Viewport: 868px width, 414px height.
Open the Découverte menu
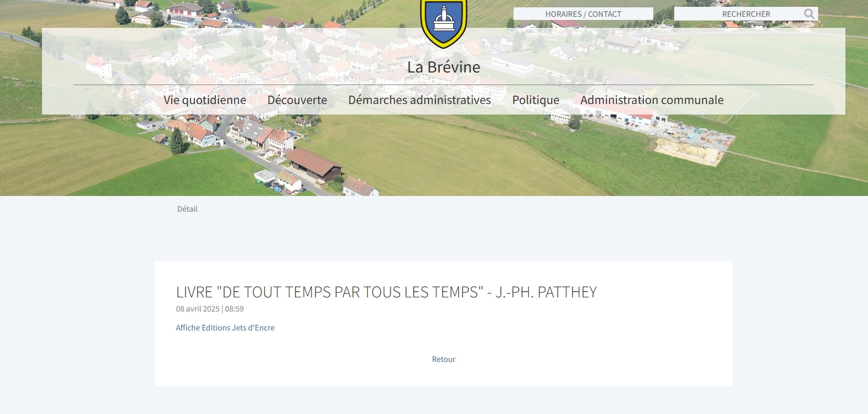297,100
